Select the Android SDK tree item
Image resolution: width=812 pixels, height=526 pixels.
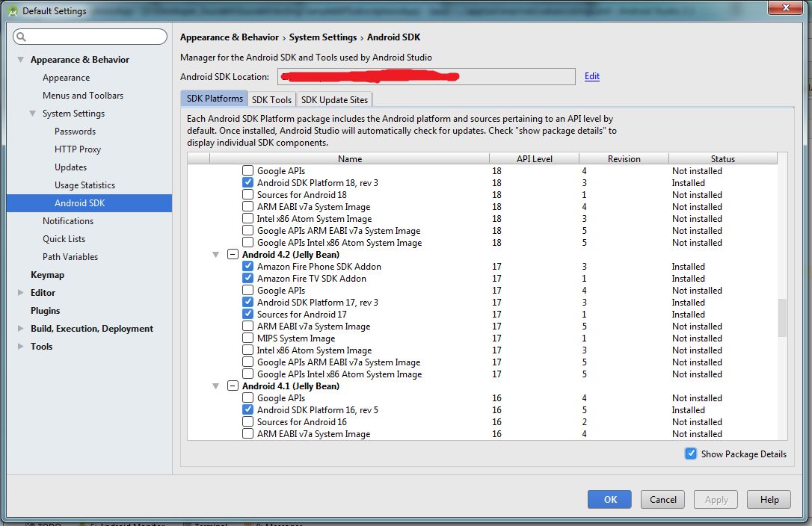[x=89, y=203]
